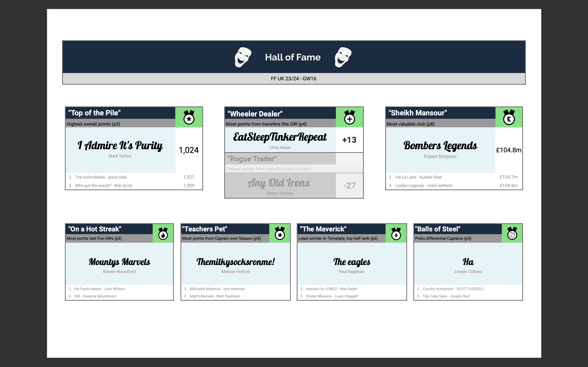
Task: Click the Any Old Irons team name
Action: (x=279, y=183)
